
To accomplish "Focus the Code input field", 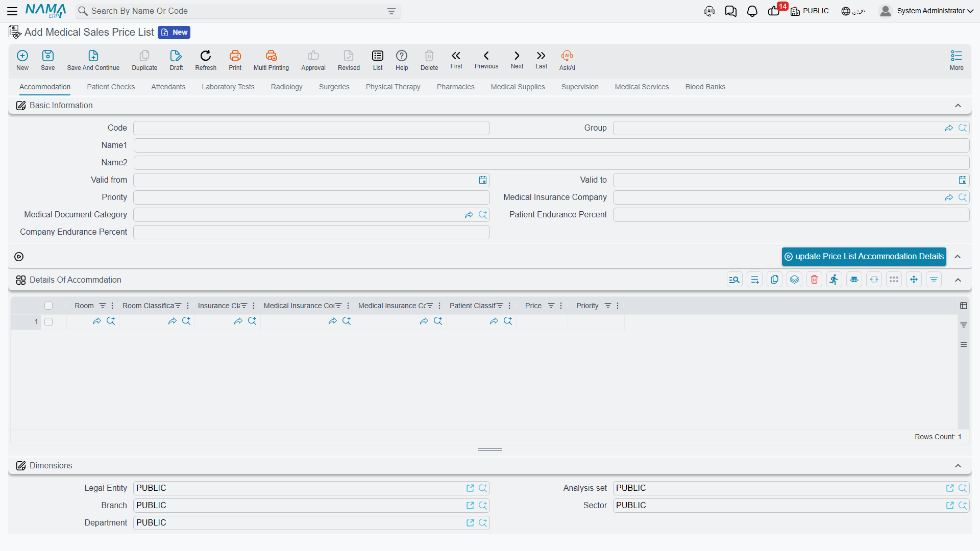I will coord(311,128).
